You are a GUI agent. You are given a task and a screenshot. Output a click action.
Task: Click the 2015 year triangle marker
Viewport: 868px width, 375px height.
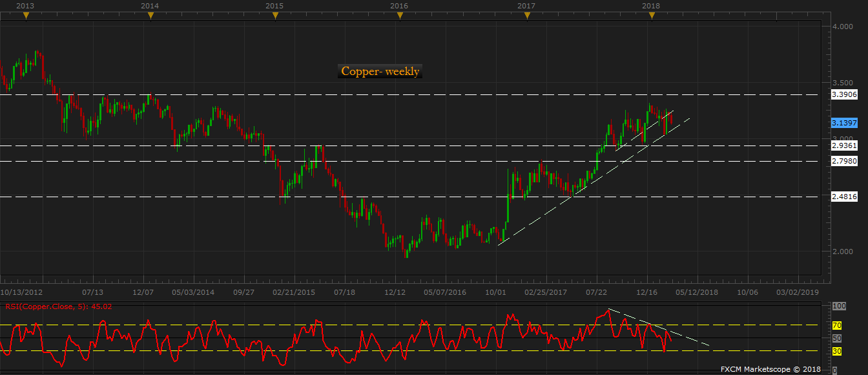point(274,16)
